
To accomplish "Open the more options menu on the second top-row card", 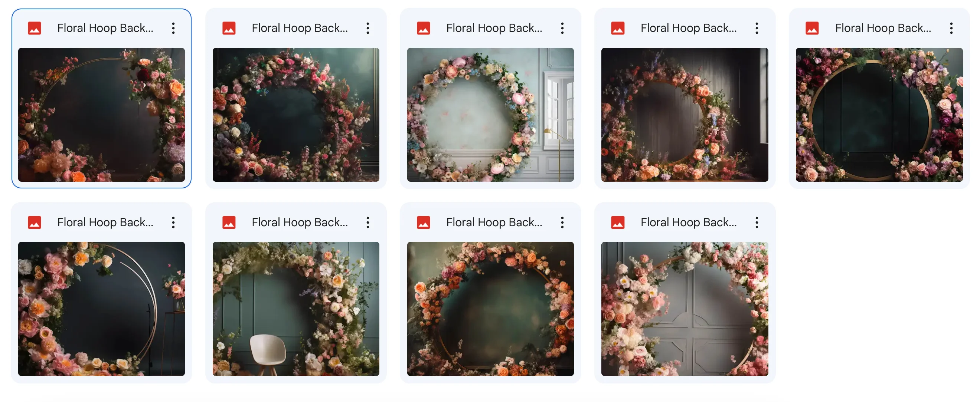I will (367, 28).
